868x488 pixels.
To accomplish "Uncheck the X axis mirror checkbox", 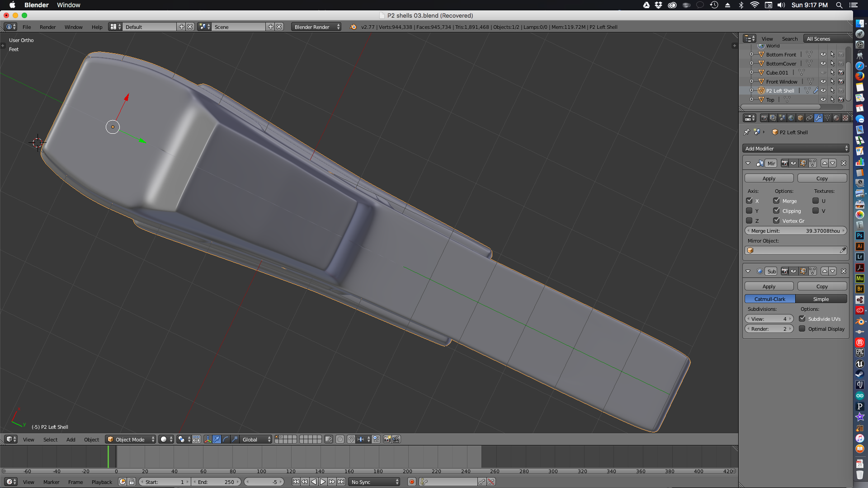I will pos(749,201).
